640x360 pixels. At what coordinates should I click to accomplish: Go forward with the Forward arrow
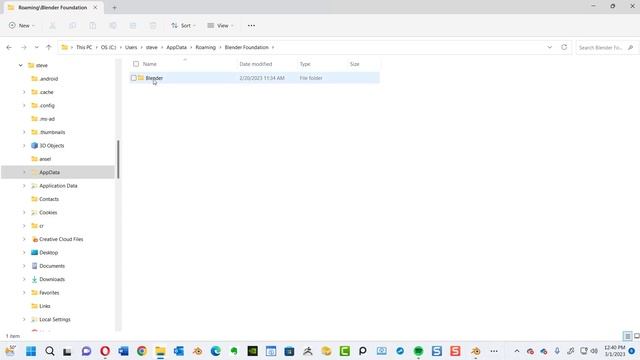[x=24, y=47]
